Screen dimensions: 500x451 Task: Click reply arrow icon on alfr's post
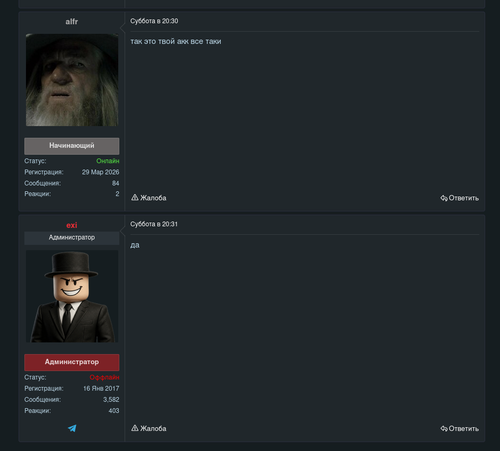(444, 198)
